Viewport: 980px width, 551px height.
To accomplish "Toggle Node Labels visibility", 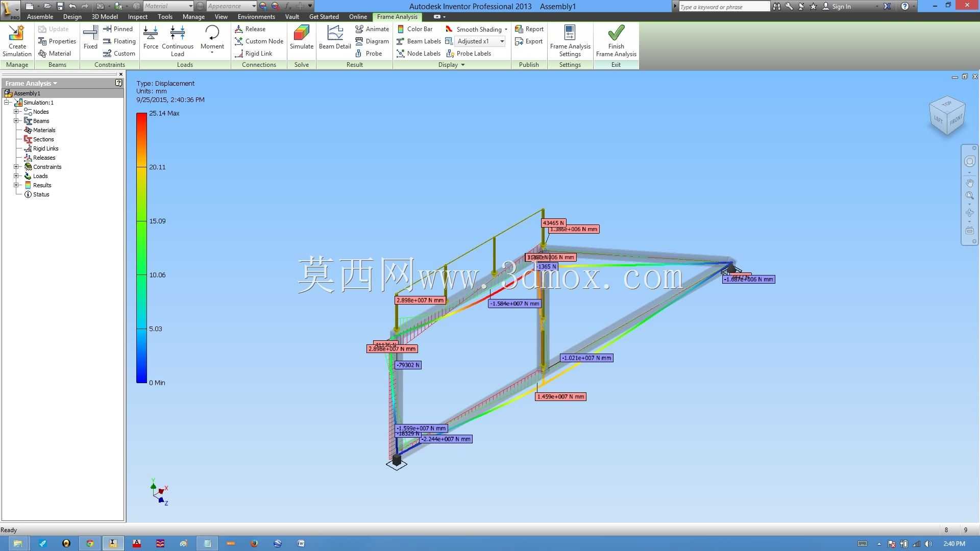I will click(419, 54).
